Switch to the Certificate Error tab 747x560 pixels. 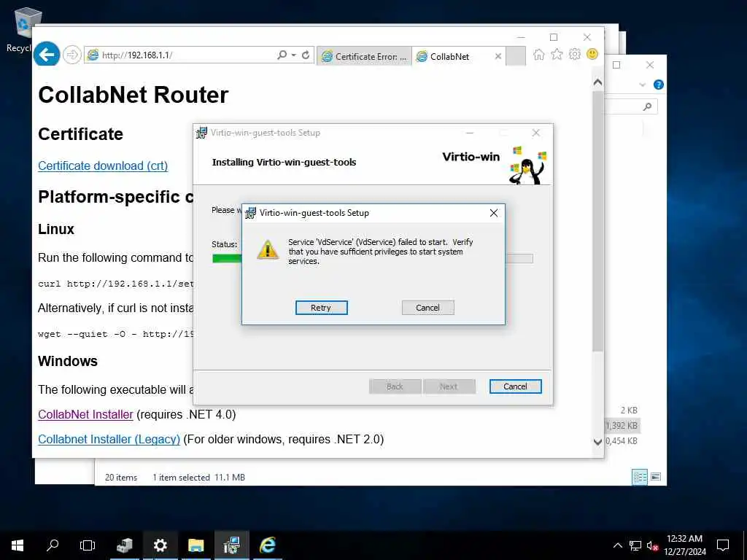tap(365, 56)
